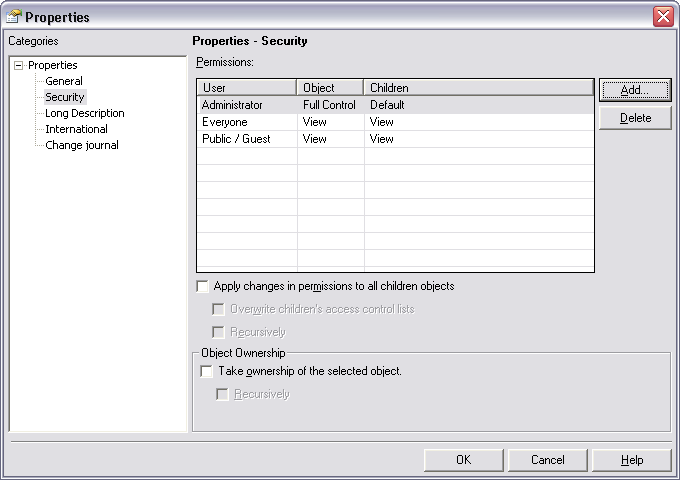Sort by the Object column header

click(330, 88)
